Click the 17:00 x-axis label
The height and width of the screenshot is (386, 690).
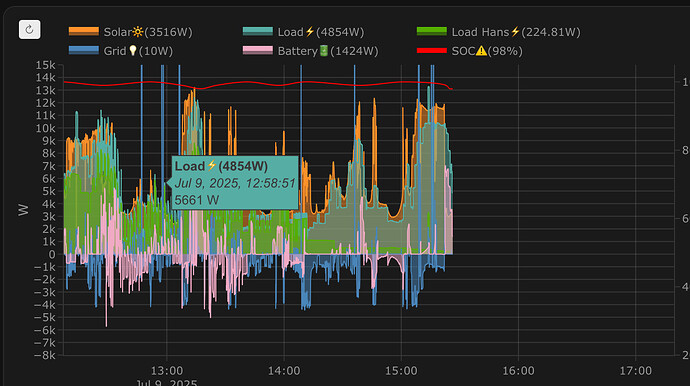(x=635, y=371)
